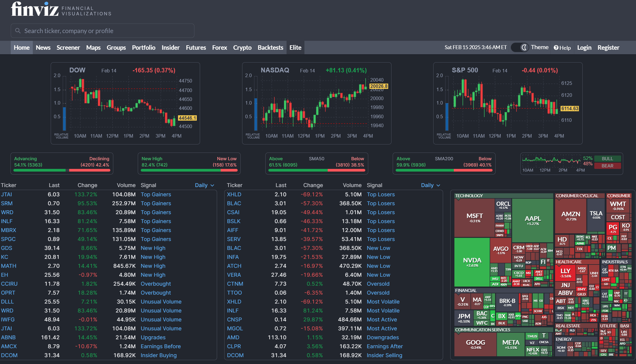Click the Downgrades signal link
636x364 pixels.
pos(383,337)
